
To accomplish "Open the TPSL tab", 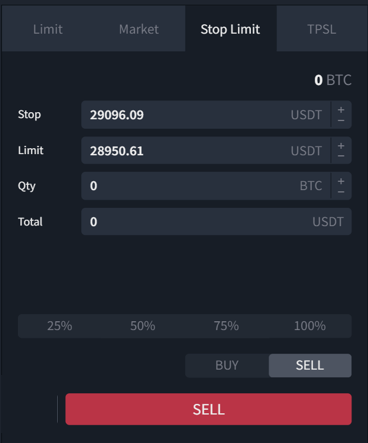I will (322, 29).
